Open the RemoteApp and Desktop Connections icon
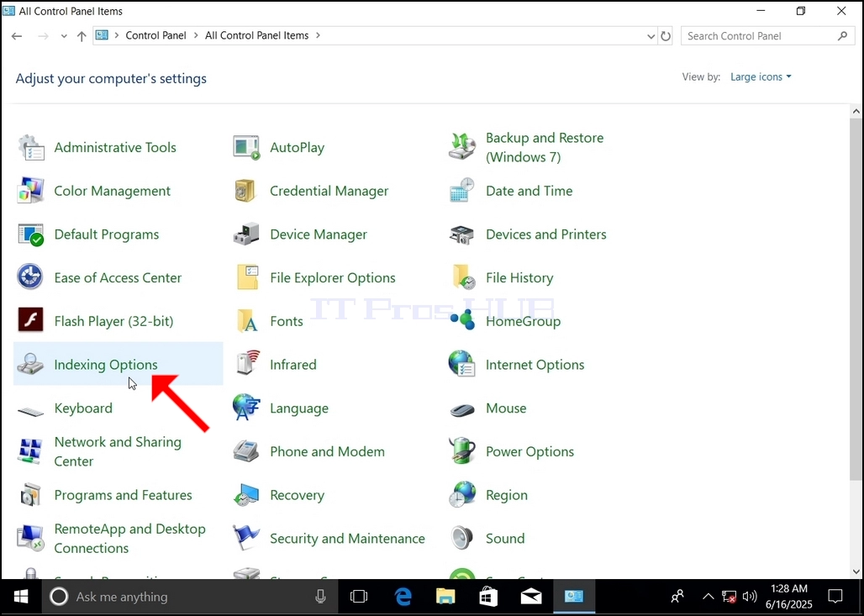 pyautogui.click(x=31, y=539)
